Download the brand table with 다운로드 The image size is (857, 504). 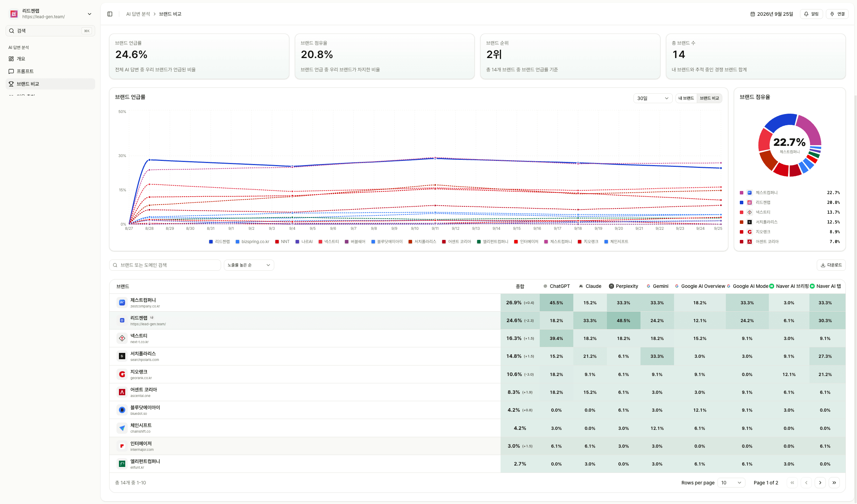(831, 265)
